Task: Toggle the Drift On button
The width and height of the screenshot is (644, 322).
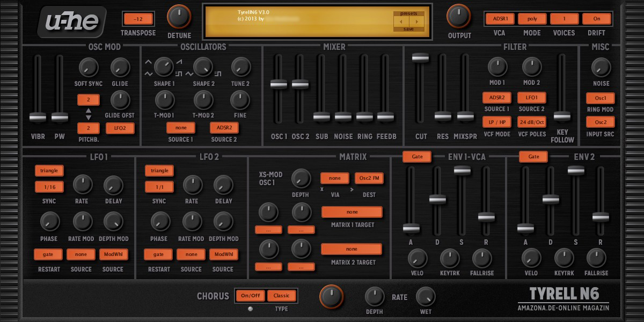Action: click(597, 18)
